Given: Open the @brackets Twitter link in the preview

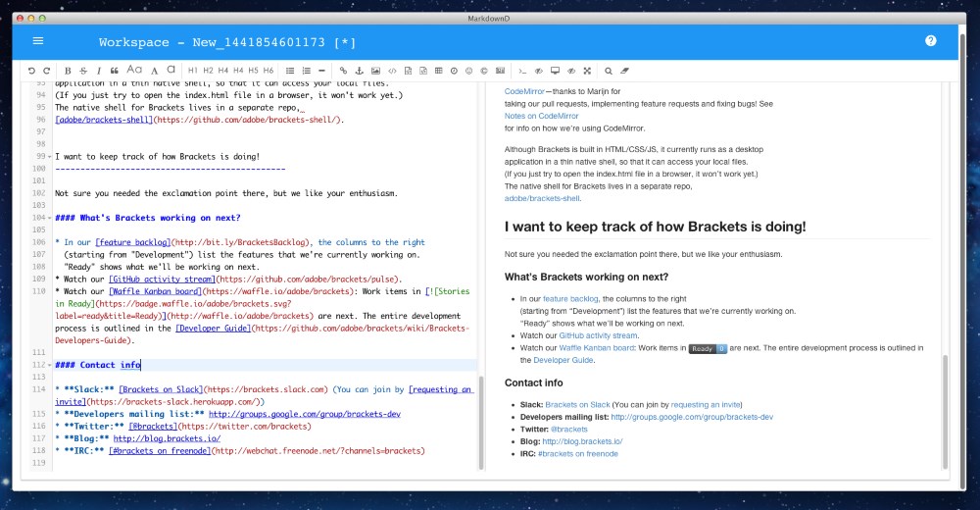Looking at the screenshot, I should [x=568, y=430].
